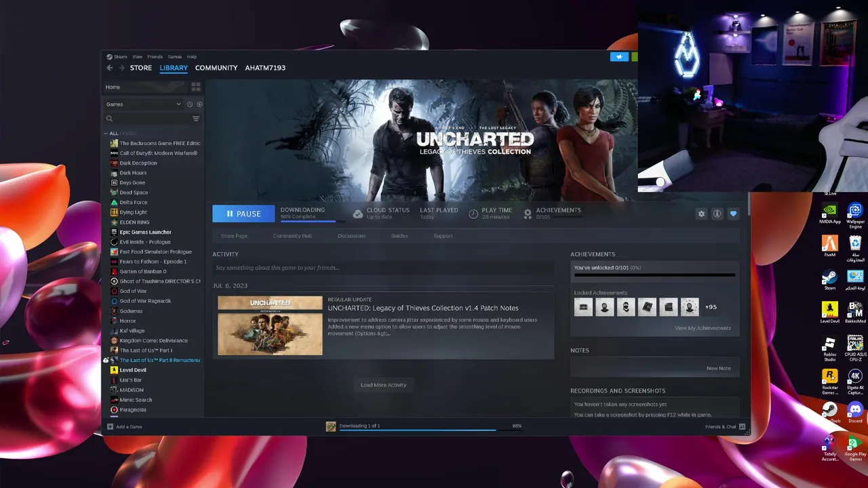Open CPUID ASUS CPU-Z shortcut
This screenshot has width=868, height=488.
(x=855, y=347)
